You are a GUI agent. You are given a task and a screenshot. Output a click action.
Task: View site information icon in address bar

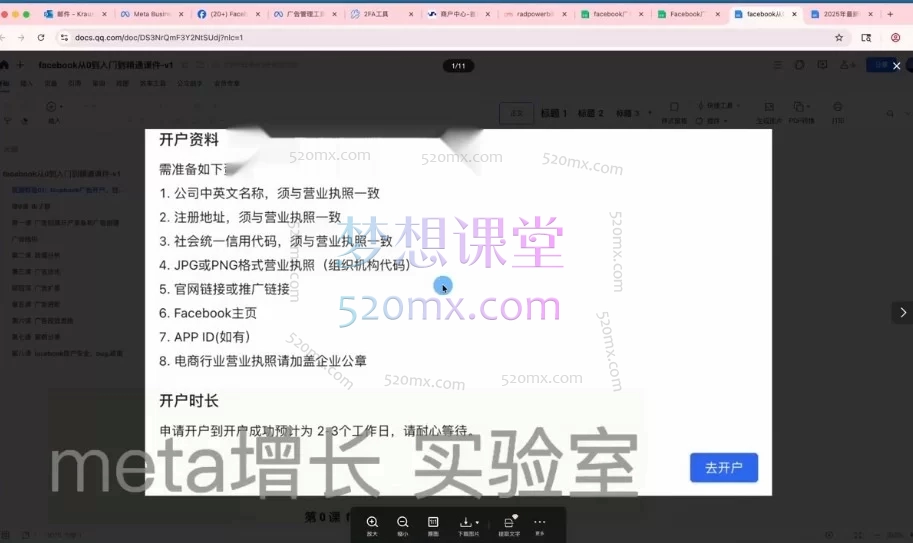[64, 37]
